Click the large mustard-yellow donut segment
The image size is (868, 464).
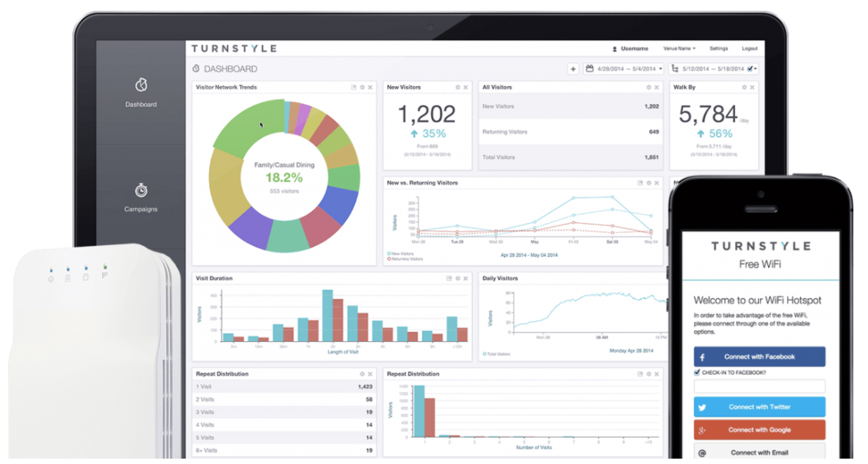click(226, 188)
